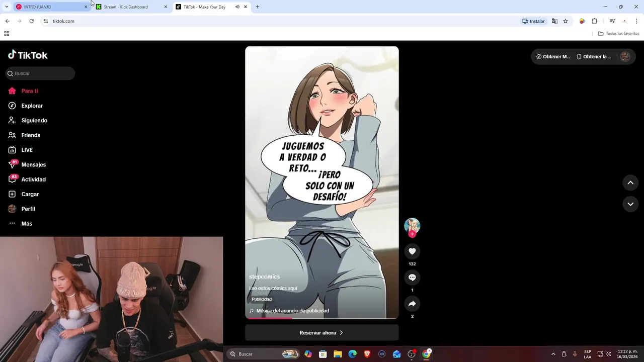Click Reservar ahora button
Screen dimensions: 644x362
click(322, 333)
